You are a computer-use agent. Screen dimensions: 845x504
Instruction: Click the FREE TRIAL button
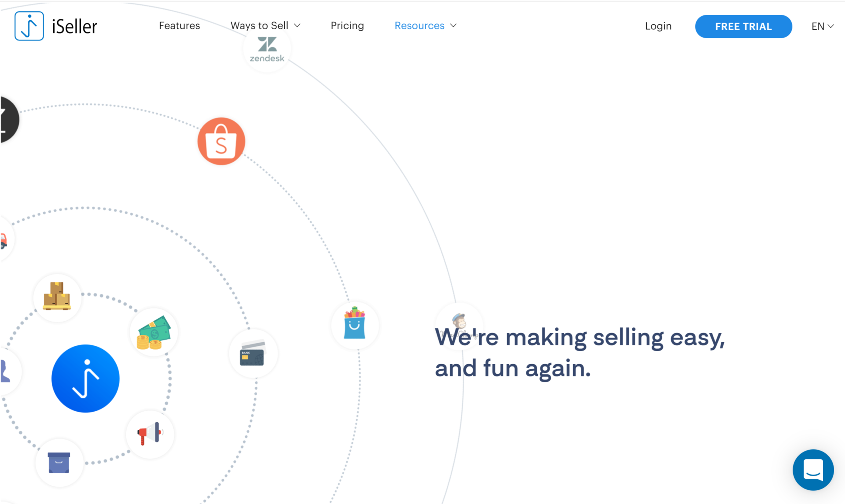coord(743,26)
